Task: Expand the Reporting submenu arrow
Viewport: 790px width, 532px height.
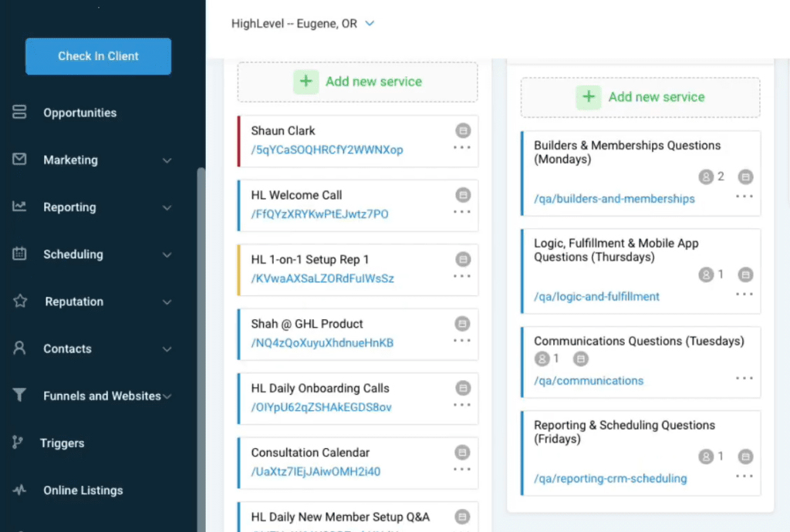Action: coord(167,207)
